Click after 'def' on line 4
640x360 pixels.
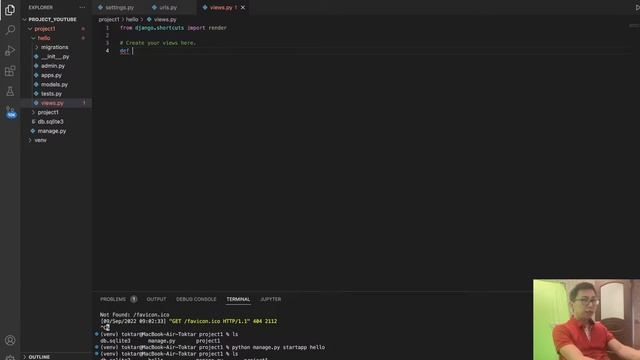point(133,51)
